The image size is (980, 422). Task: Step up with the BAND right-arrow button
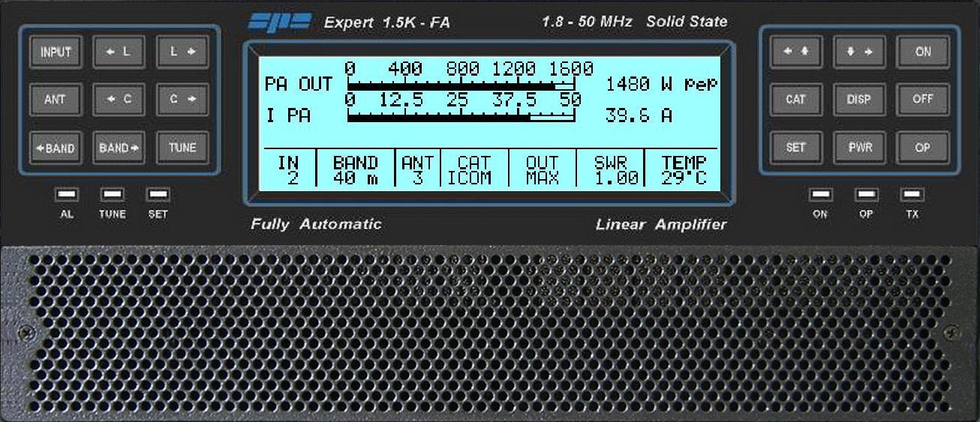119,148
